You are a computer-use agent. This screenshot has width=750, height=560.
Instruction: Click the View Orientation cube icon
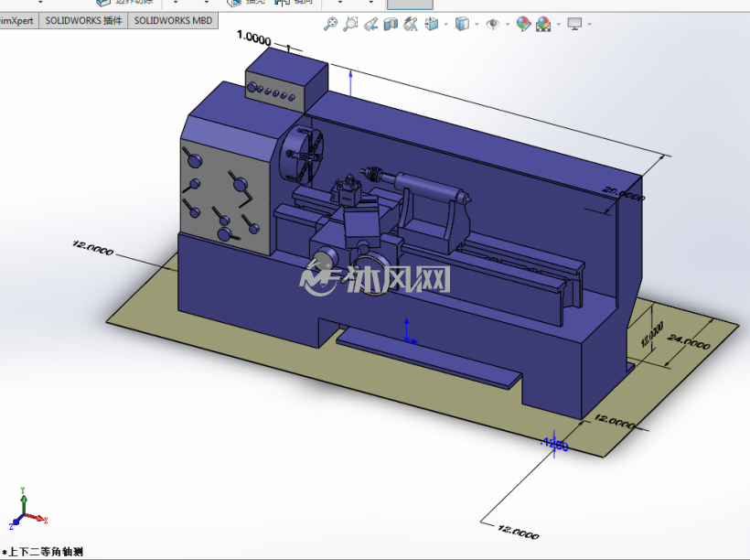(432, 24)
